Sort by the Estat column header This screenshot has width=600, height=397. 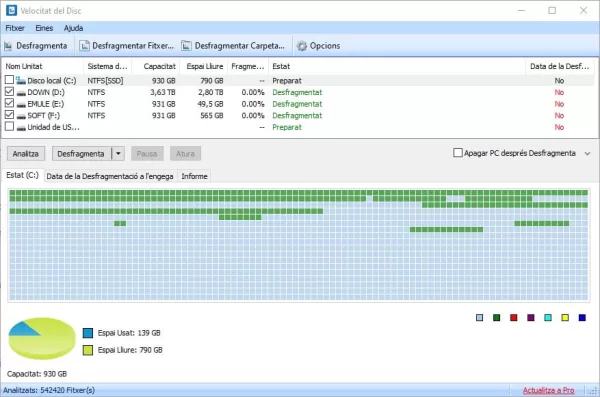coord(397,66)
